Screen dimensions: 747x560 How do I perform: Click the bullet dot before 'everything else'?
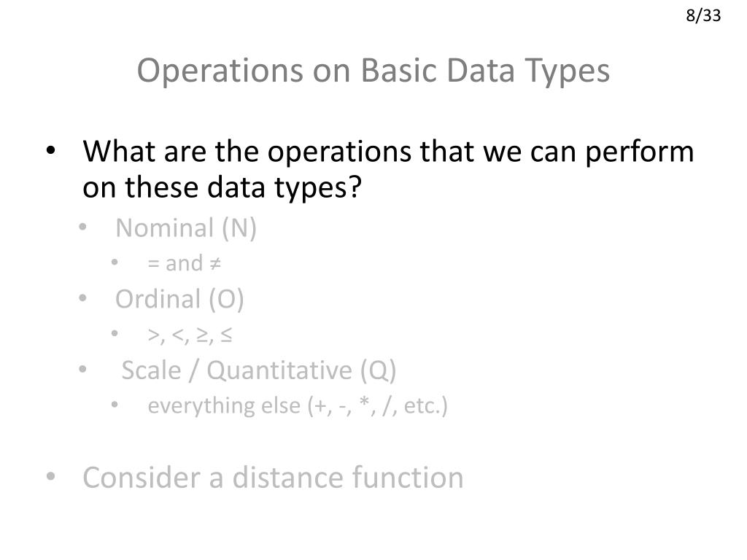115,405
